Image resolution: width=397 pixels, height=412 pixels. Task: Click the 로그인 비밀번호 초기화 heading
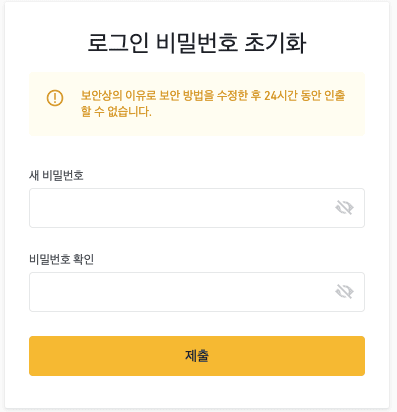197,43
